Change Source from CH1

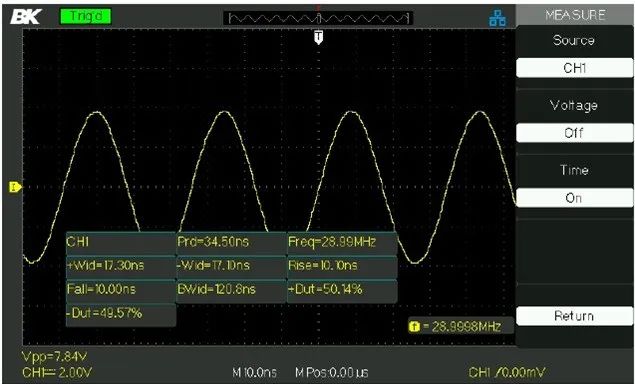574,68
